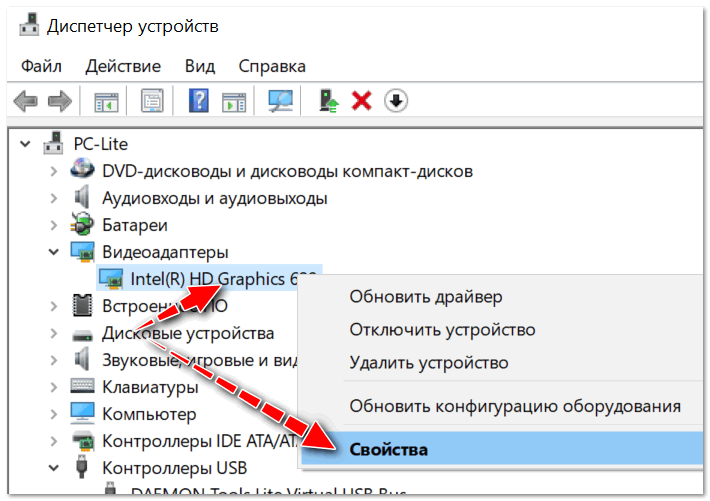Select Звуковые, игровые devices label

[199, 360]
